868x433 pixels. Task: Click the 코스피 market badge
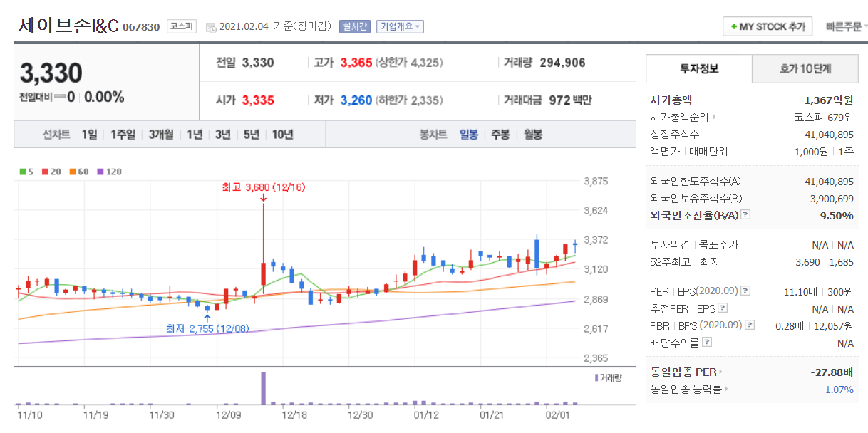tap(182, 27)
